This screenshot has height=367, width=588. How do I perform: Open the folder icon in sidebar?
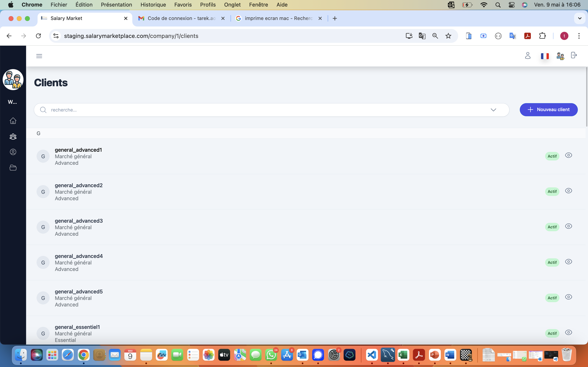tap(13, 167)
